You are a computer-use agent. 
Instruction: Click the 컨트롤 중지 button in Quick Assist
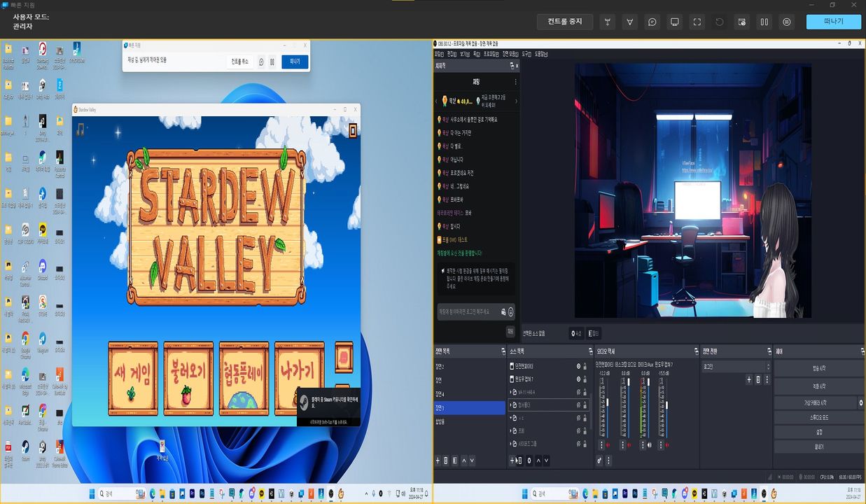click(565, 22)
